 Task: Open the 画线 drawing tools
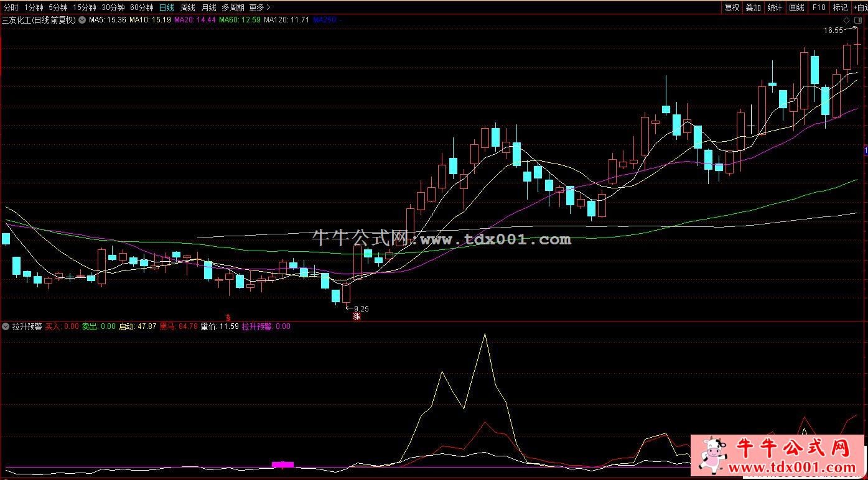pyautogui.click(x=796, y=7)
